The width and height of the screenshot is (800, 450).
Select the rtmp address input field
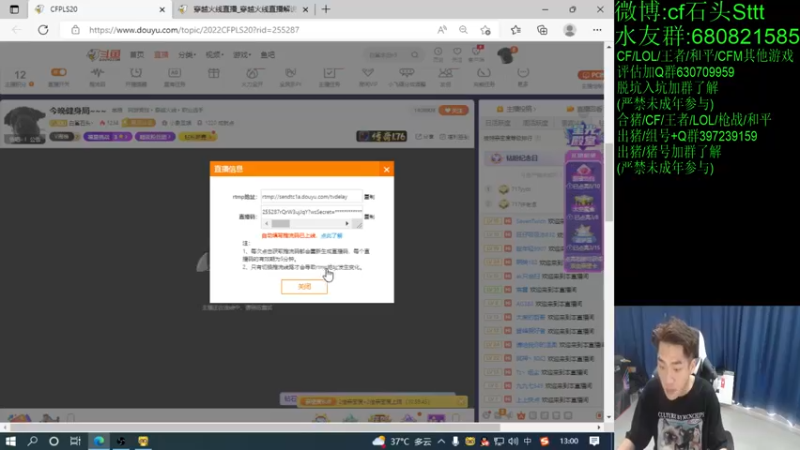click(x=311, y=196)
